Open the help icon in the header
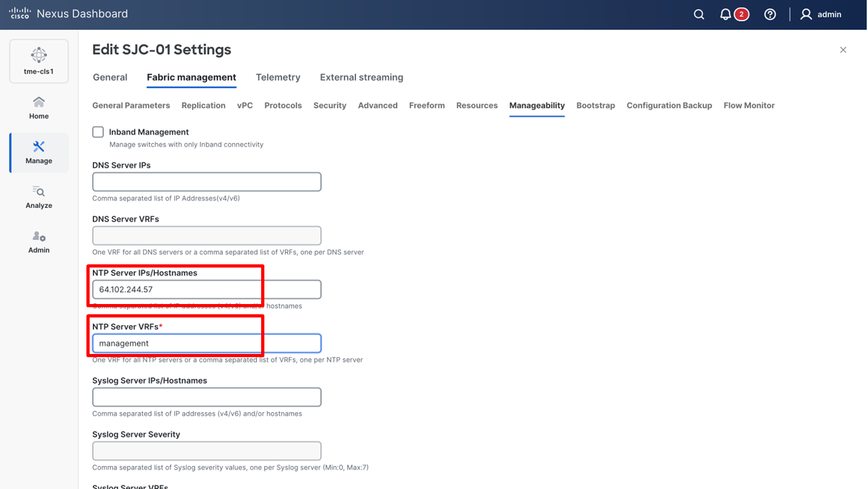This screenshot has height=489, width=868. point(769,13)
